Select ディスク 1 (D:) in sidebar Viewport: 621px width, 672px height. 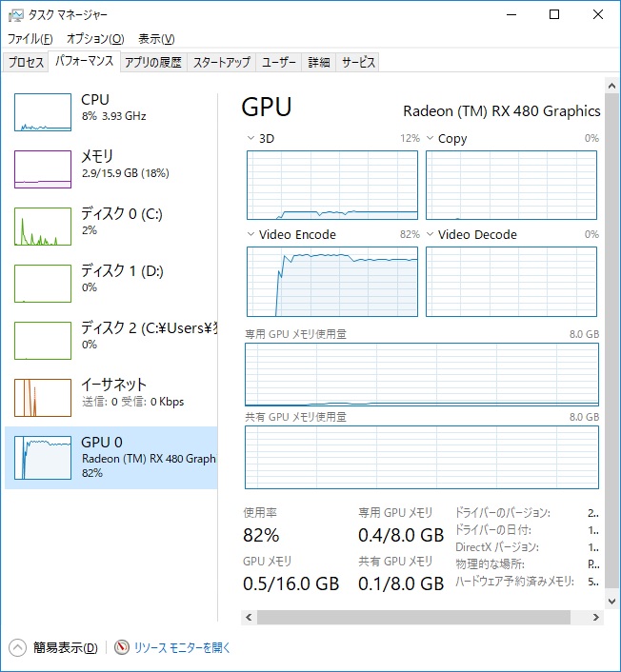tap(43, 284)
